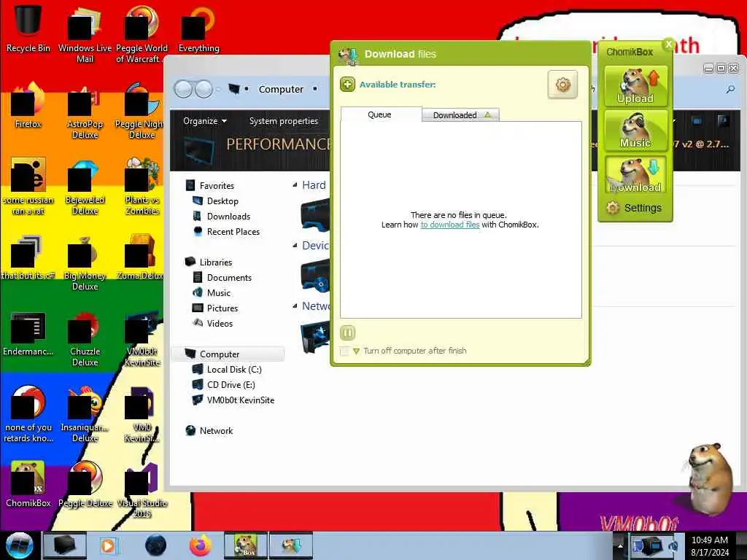This screenshot has width=747, height=560.
Task: Click System properties in Explorer toolbar
Action: tap(284, 121)
